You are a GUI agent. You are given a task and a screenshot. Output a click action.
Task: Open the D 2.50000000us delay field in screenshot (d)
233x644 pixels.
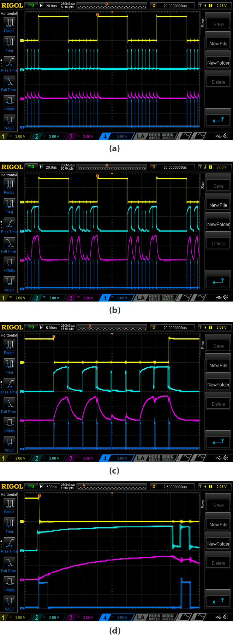click(172, 487)
